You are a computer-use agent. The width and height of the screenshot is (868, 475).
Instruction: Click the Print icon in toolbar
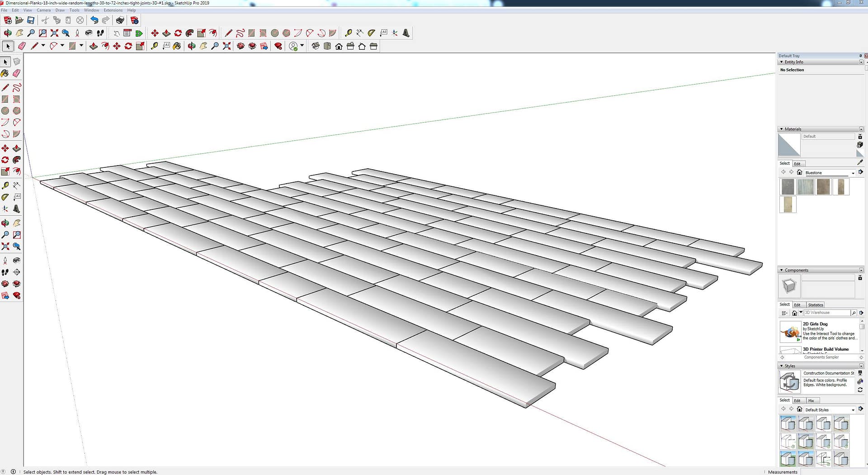120,20
